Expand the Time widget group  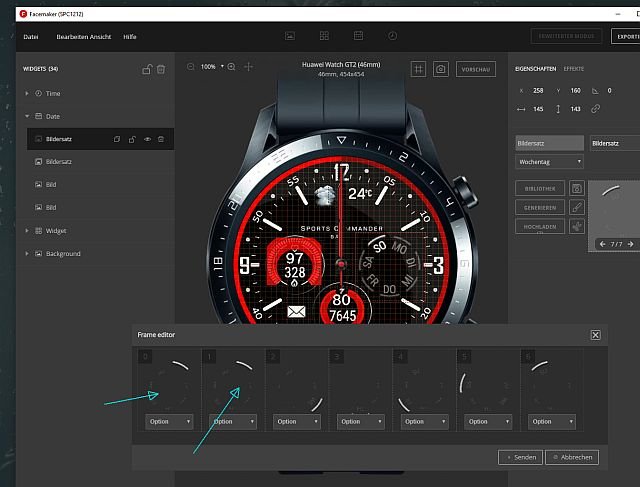pos(27,93)
